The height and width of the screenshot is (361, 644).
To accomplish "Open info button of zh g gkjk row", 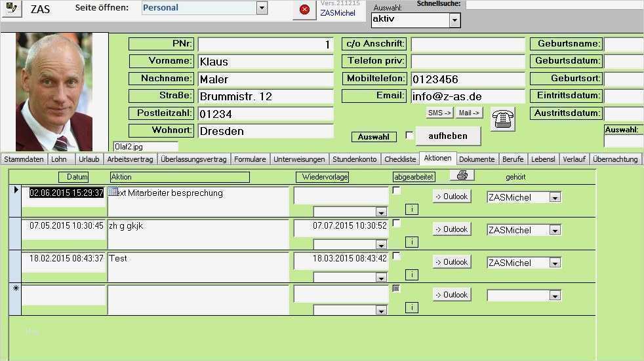I will pyautogui.click(x=412, y=242).
